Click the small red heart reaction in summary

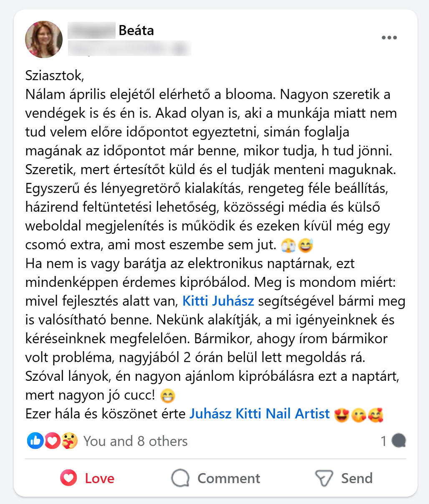pos(52,441)
